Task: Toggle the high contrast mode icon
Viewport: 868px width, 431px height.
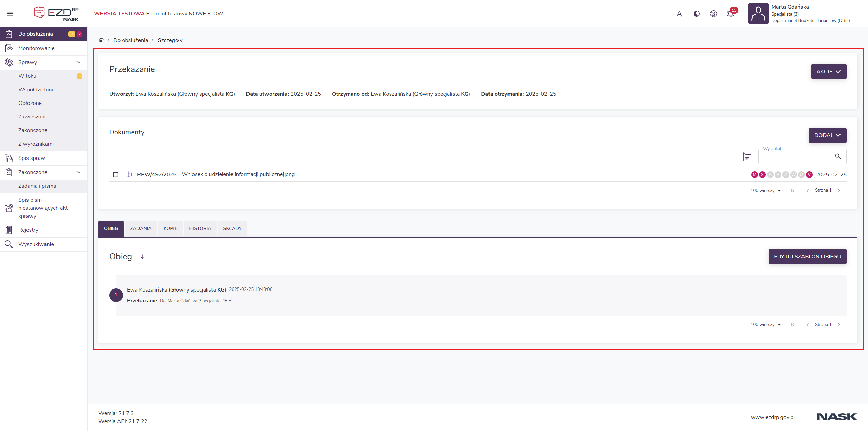Action: point(696,14)
